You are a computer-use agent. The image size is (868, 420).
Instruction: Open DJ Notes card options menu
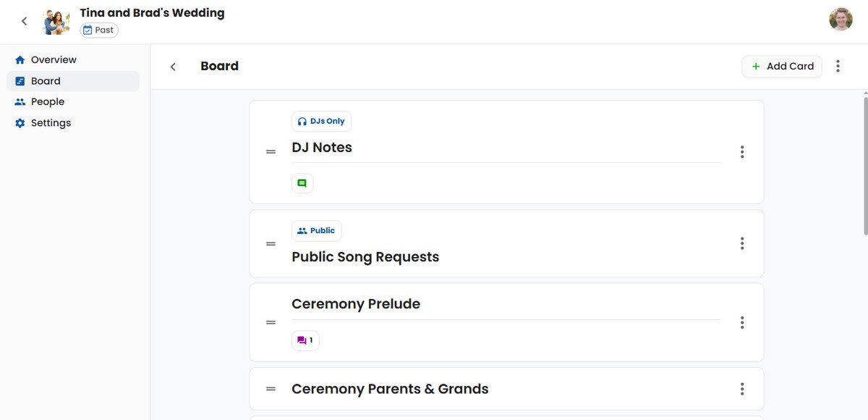pos(742,152)
